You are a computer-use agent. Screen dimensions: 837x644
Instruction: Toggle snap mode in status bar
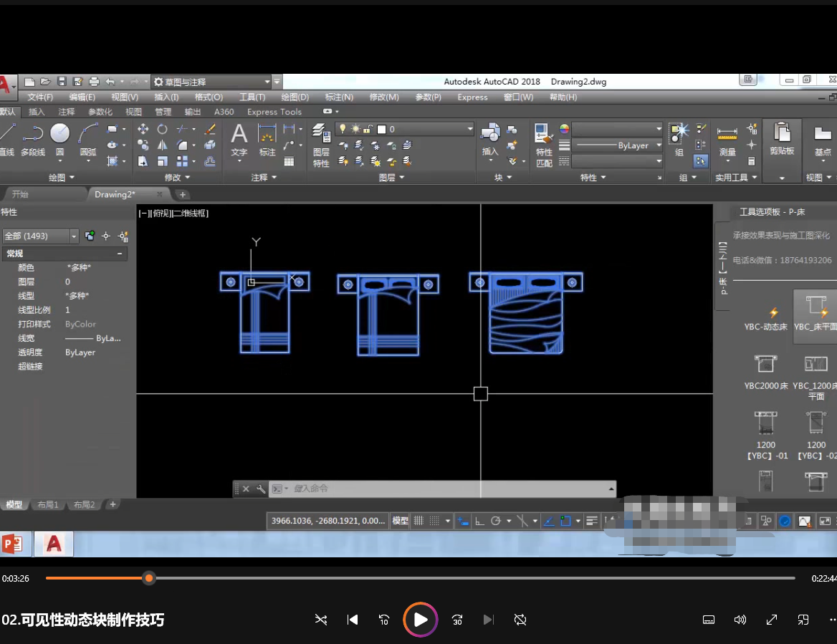[434, 521]
